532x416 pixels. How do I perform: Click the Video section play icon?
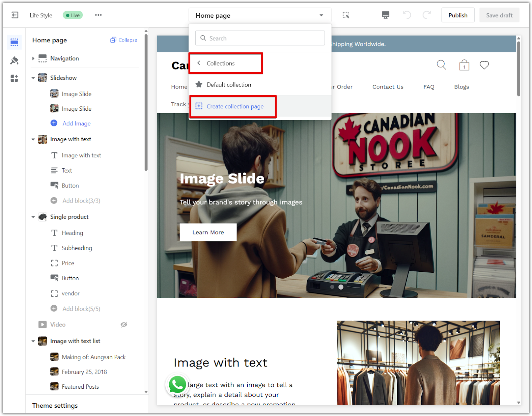pos(43,325)
